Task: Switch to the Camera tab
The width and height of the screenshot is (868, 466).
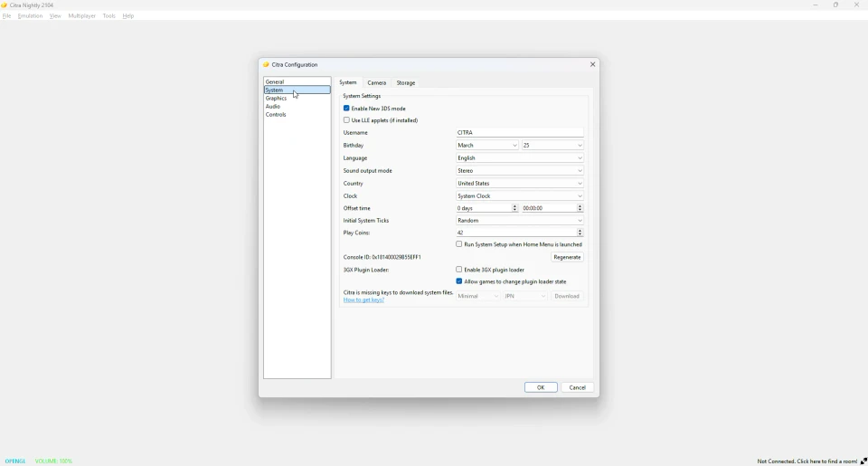Action: click(x=376, y=82)
